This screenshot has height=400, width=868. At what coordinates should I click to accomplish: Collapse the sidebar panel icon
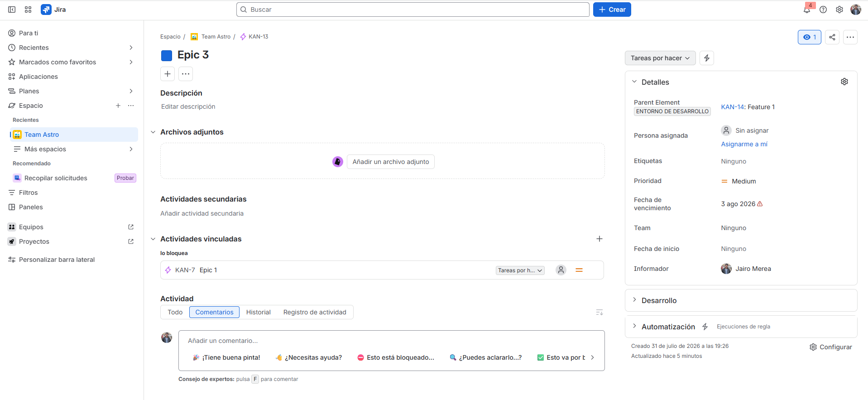(12, 10)
